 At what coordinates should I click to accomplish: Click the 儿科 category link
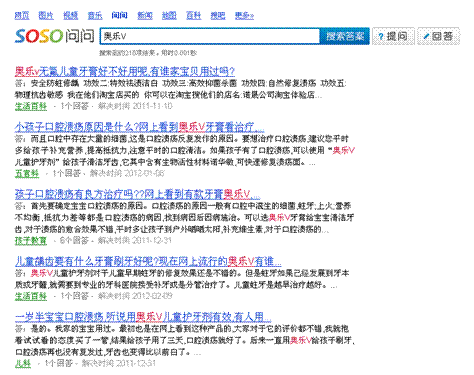[23, 363]
